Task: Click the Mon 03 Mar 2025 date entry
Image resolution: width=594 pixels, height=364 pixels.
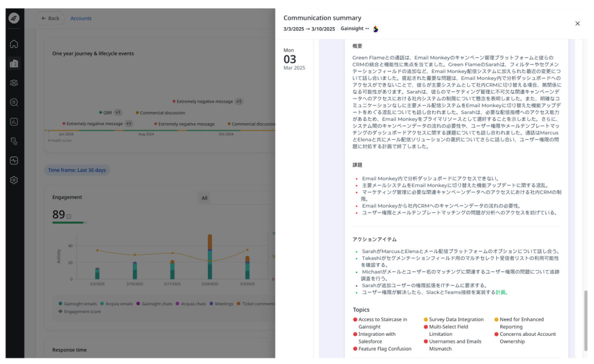Action: coord(294,59)
